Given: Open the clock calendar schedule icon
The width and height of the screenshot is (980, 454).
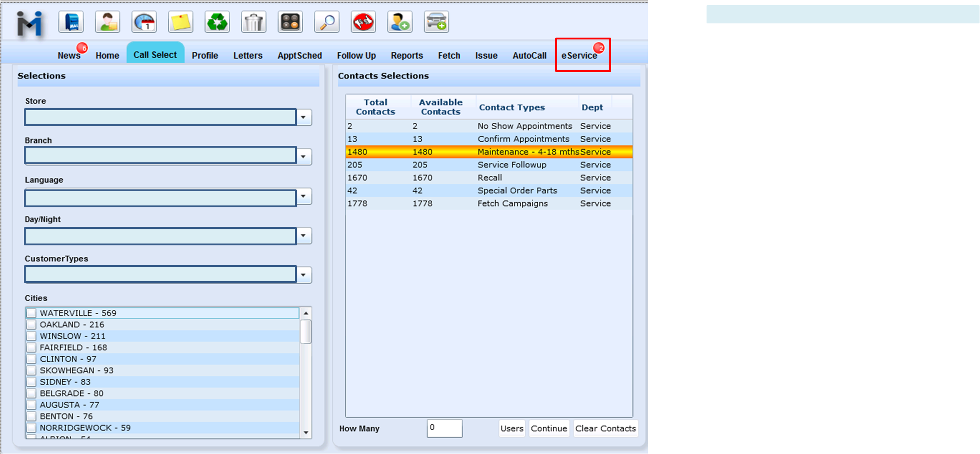Looking at the screenshot, I should [x=144, y=22].
